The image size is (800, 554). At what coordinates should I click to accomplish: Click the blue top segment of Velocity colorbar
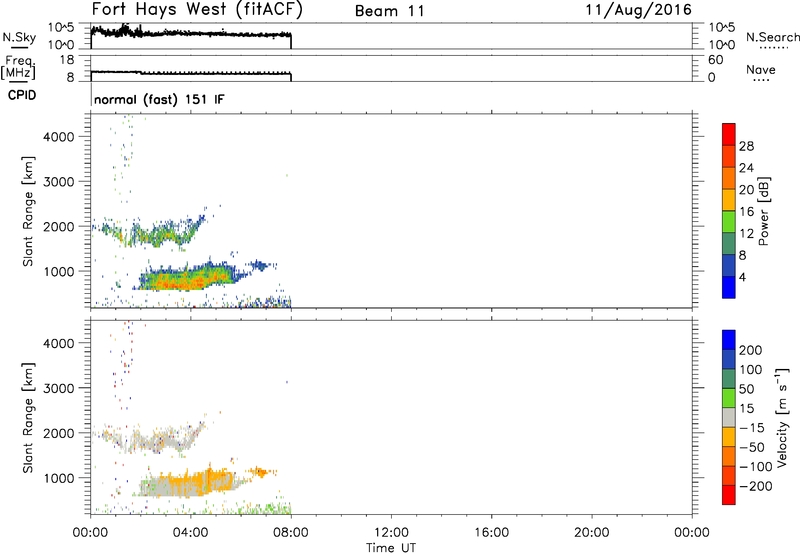729,339
